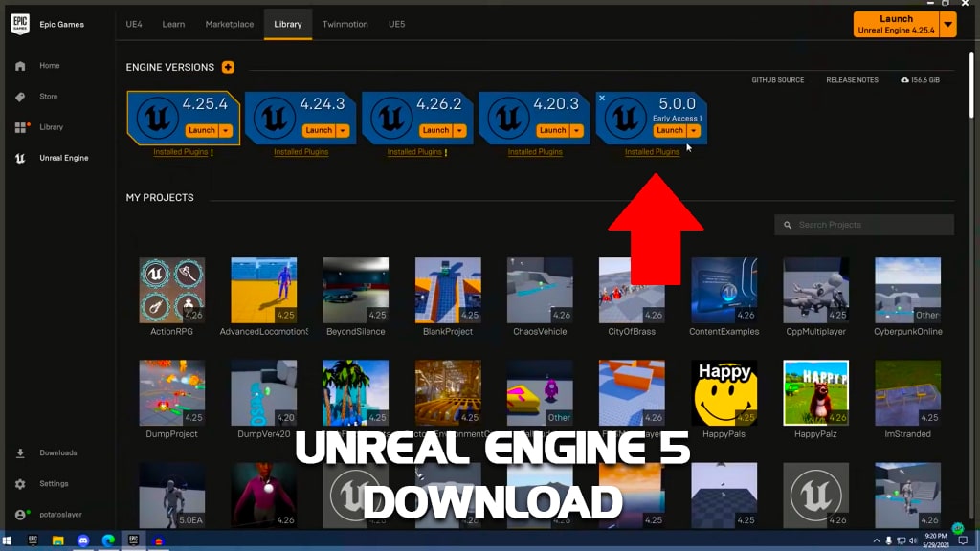The height and width of the screenshot is (551, 980).
Task: Open Discord from the taskbar
Action: 83,540
